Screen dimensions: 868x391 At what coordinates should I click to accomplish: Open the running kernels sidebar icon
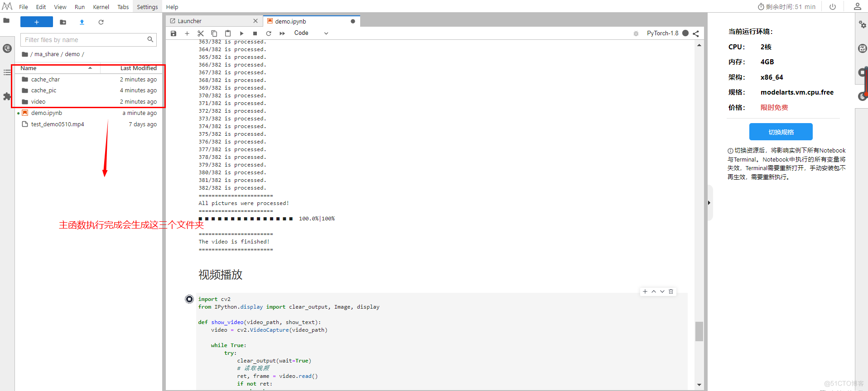click(x=7, y=48)
